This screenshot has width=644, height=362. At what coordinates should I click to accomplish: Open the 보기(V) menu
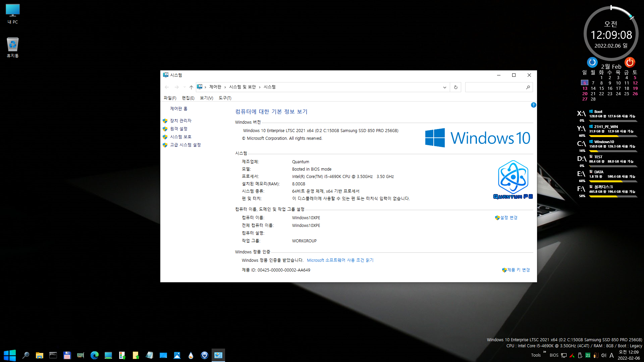coord(206,98)
